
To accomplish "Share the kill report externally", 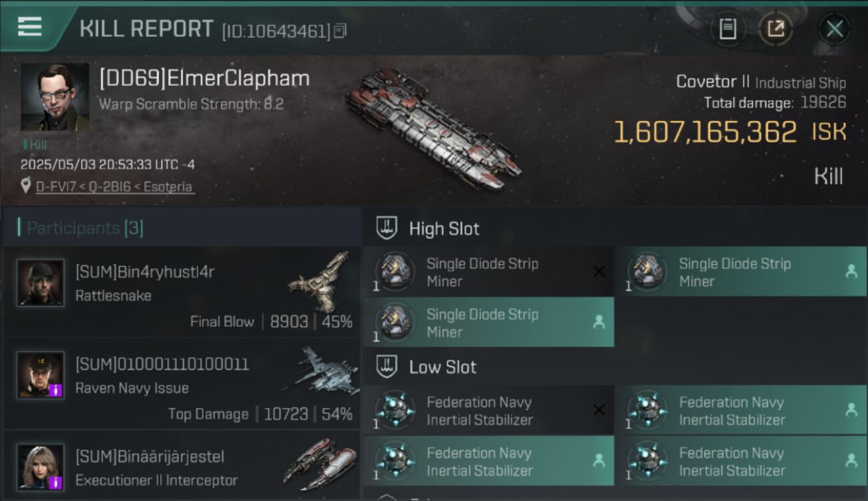I will click(x=776, y=29).
